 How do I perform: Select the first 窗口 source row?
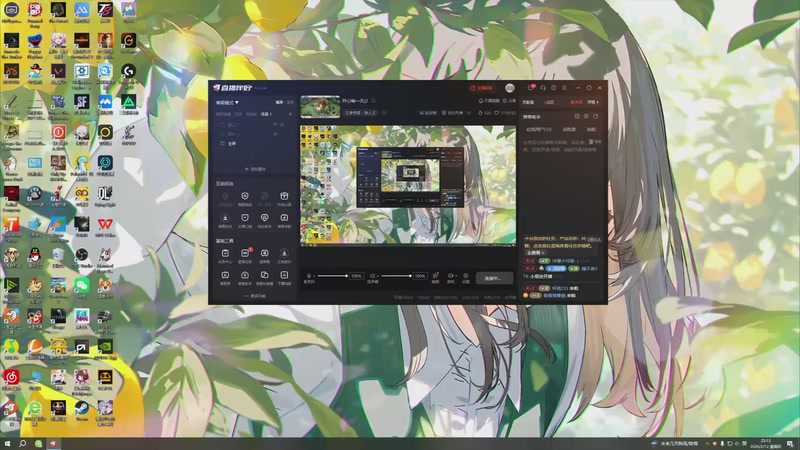(255, 125)
